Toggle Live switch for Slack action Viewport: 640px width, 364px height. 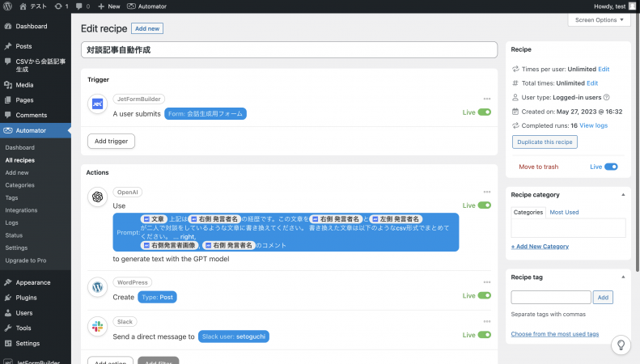point(485,335)
